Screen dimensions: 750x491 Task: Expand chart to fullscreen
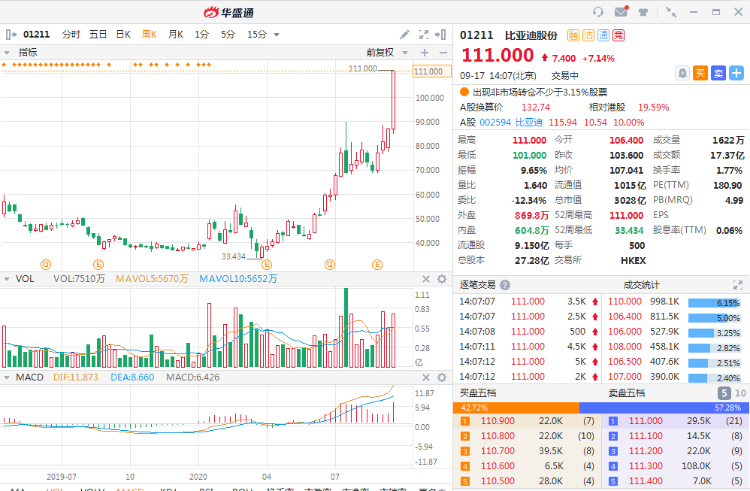[x=423, y=34]
